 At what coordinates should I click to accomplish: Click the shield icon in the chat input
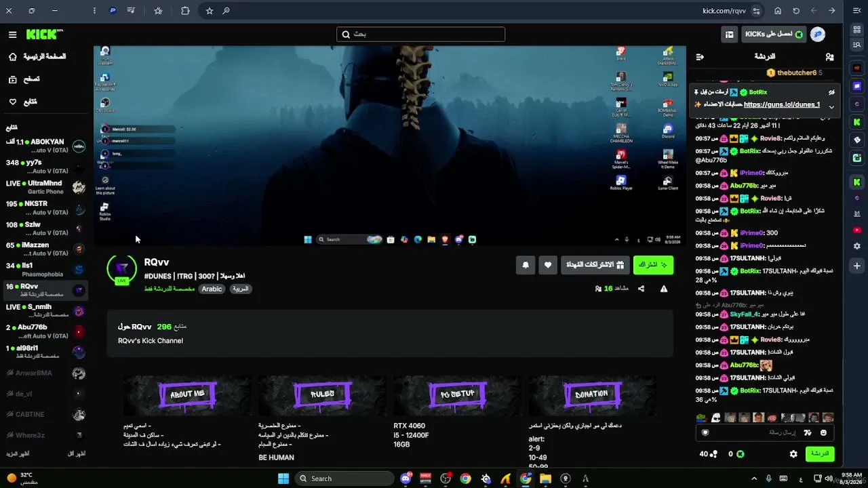705,432
